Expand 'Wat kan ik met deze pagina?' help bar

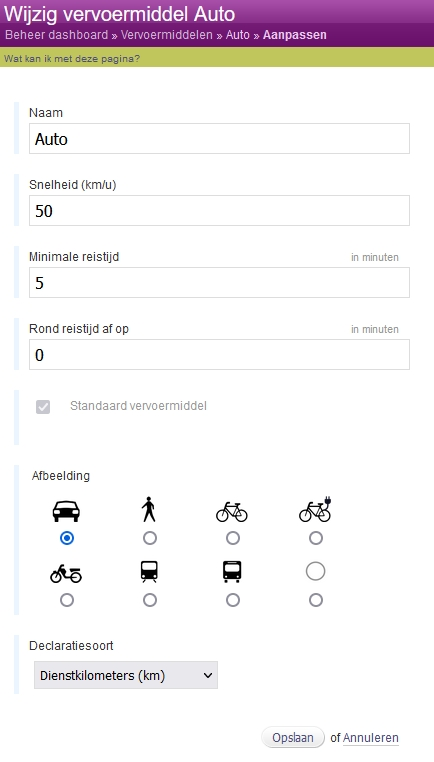72,59
